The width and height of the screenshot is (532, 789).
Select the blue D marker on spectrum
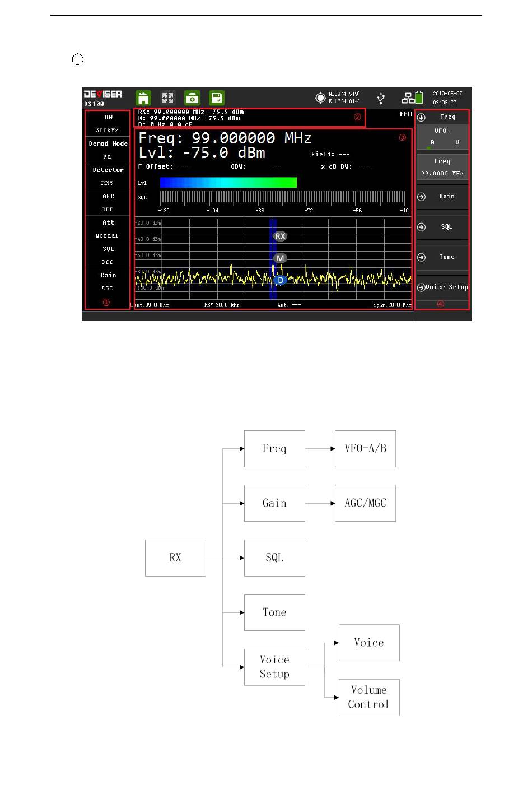pyautogui.click(x=281, y=280)
